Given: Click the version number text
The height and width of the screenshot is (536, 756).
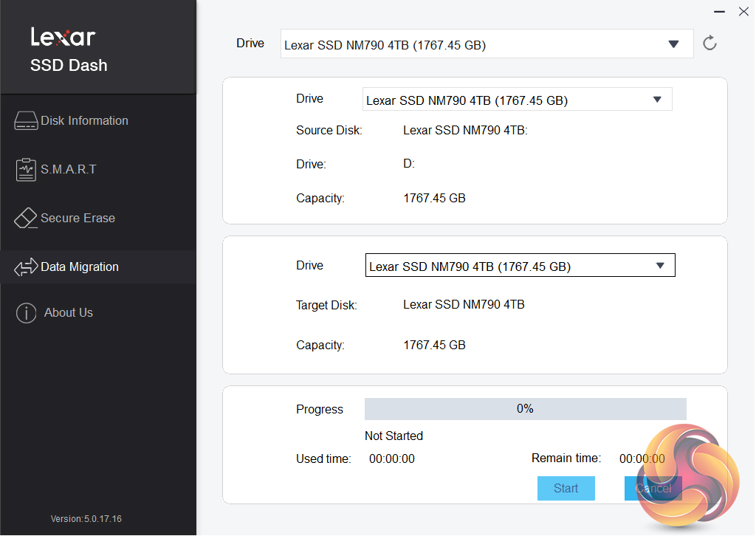Looking at the screenshot, I should tap(86, 519).
